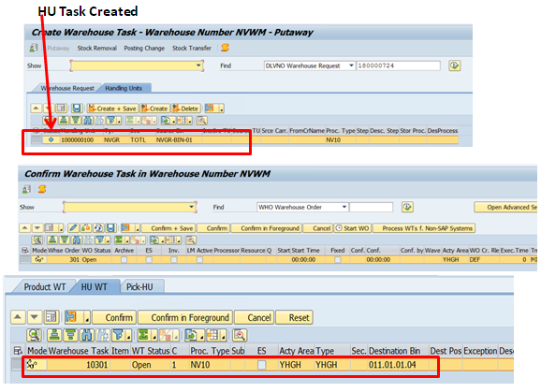Click Create + Save button

tap(112, 109)
